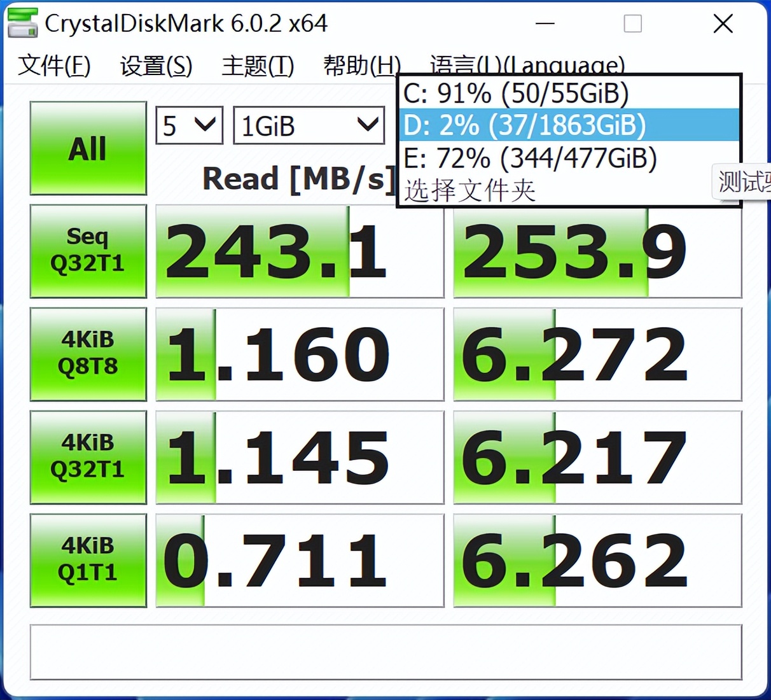
Task: Minimize the CrystalDiskMark window
Action: click(545, 24)
